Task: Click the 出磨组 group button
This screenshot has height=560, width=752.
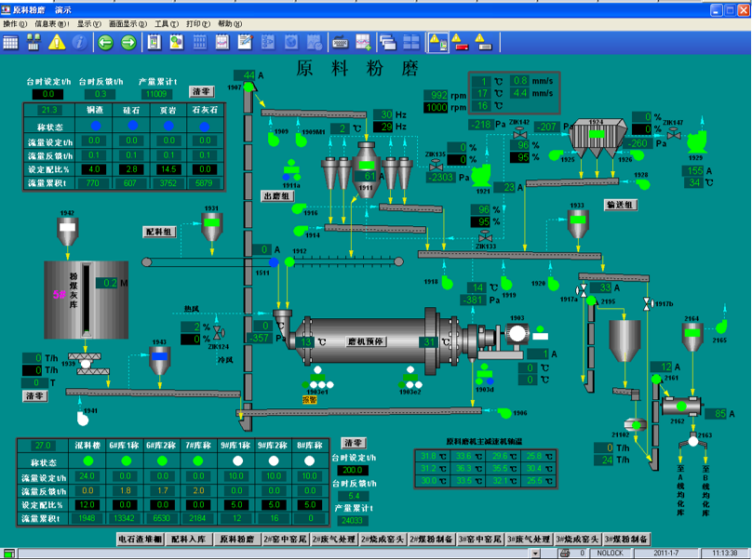Action: pyautogui.click(x=277, y=196)
